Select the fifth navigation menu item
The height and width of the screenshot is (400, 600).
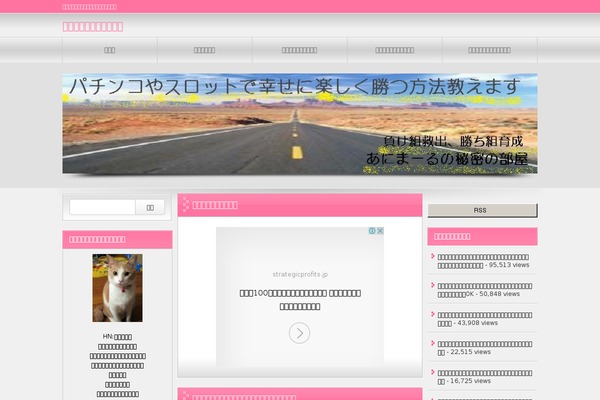490,50
